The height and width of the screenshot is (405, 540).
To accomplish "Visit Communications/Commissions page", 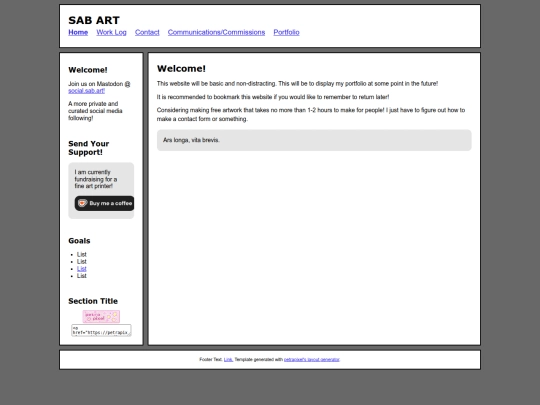I will pyautogui.click(x=216, y=32).
